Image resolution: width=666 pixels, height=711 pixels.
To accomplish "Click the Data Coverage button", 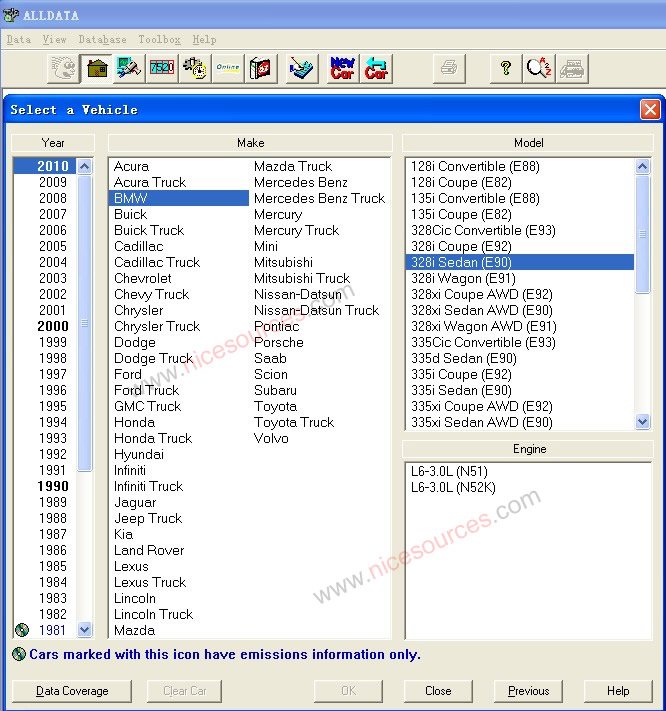I will 72,691.
